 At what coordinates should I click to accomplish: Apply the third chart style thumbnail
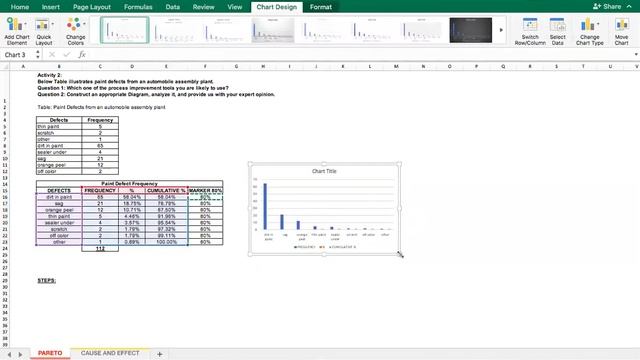click(x=223, y=30)
